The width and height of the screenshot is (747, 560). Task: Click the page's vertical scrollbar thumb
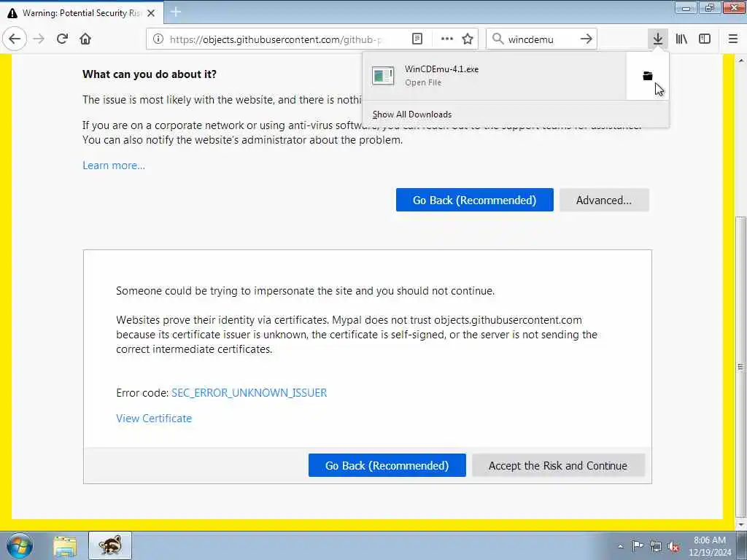point(740,366)
